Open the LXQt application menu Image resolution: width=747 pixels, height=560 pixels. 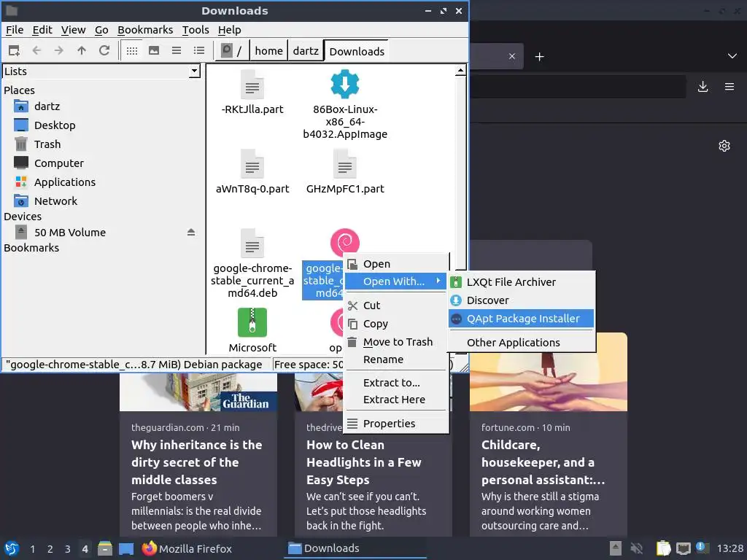pos(12,548)
